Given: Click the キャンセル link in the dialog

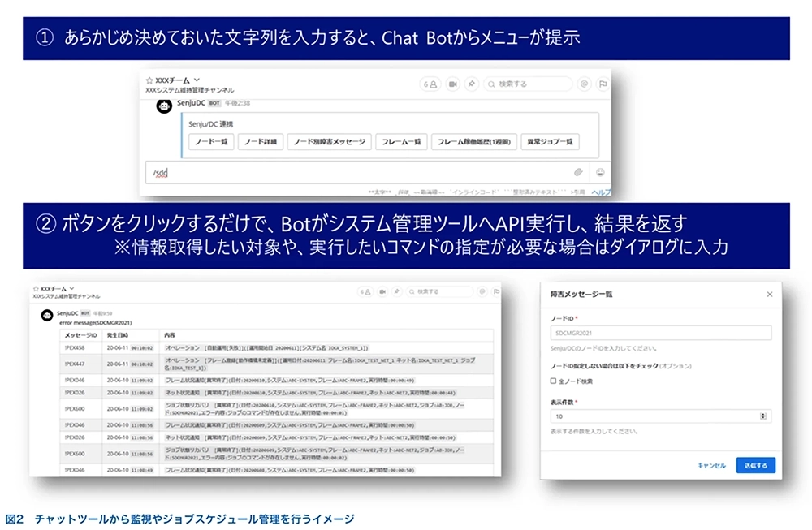Looking at the screenshot, I should 711,465.
